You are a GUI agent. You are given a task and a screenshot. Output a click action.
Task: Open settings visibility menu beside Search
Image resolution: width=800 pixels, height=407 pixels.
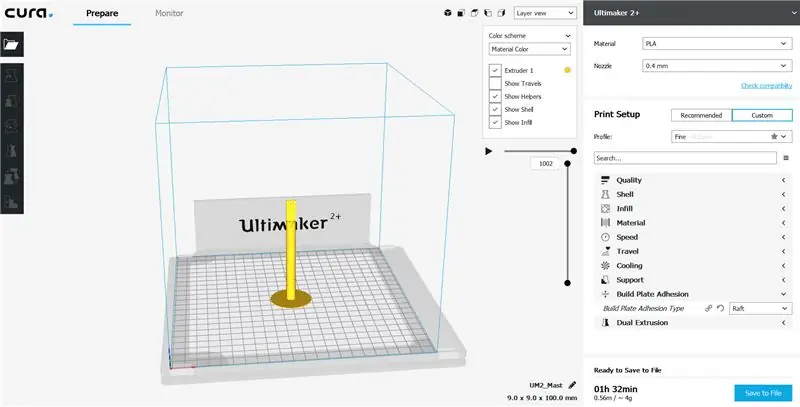click(786, 158)
